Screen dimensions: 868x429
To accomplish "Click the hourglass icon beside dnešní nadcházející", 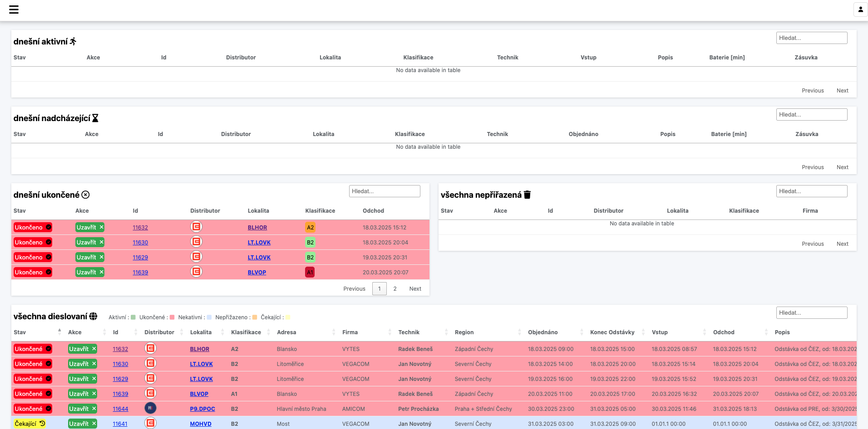I will [95, 118].
